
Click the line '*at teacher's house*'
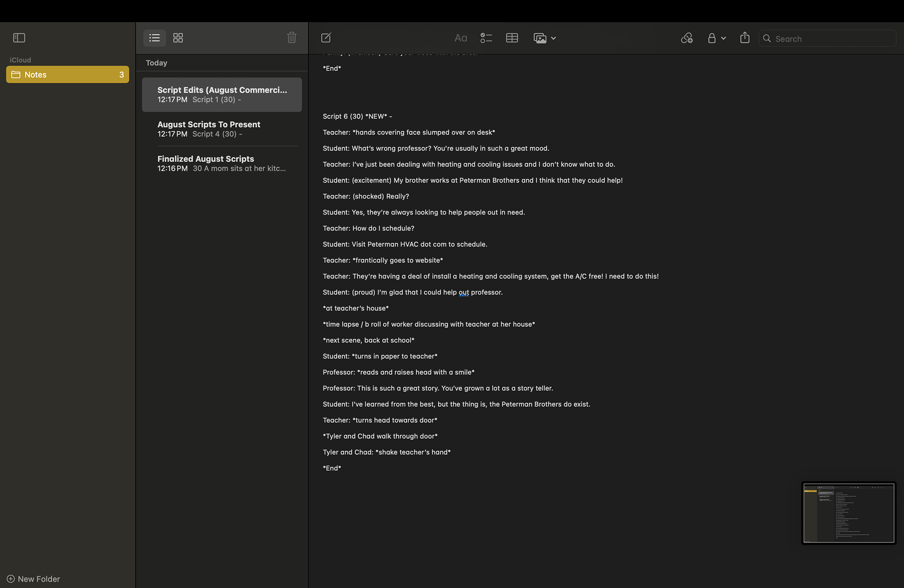pos(355,308)
